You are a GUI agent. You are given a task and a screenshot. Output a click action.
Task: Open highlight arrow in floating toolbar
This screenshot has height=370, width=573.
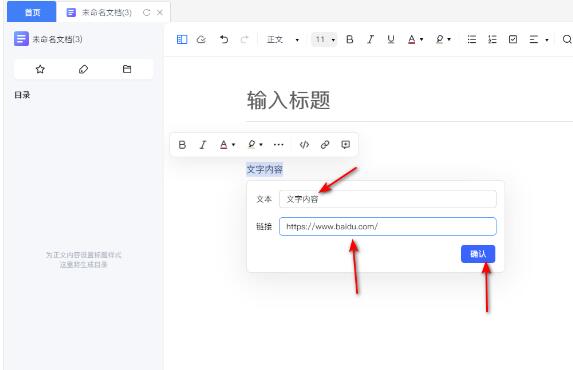261,145
